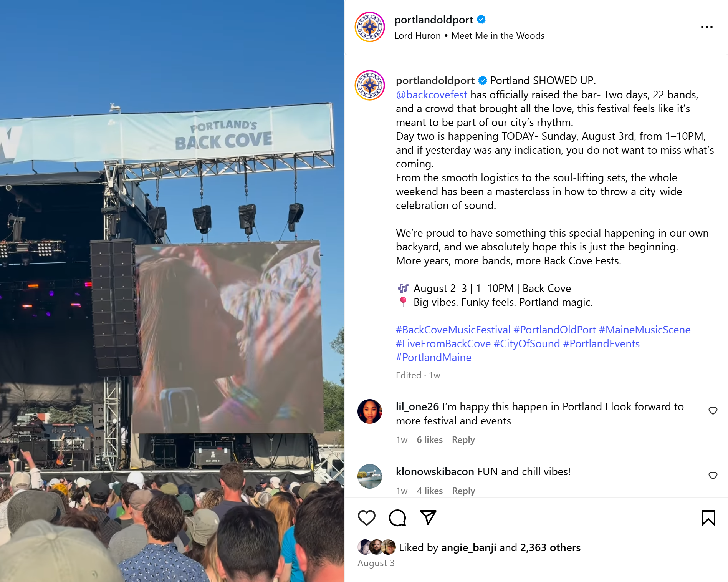Share the post via paper plane icon
Viewport: 728px width, 582px height.
tap(428, 517)
